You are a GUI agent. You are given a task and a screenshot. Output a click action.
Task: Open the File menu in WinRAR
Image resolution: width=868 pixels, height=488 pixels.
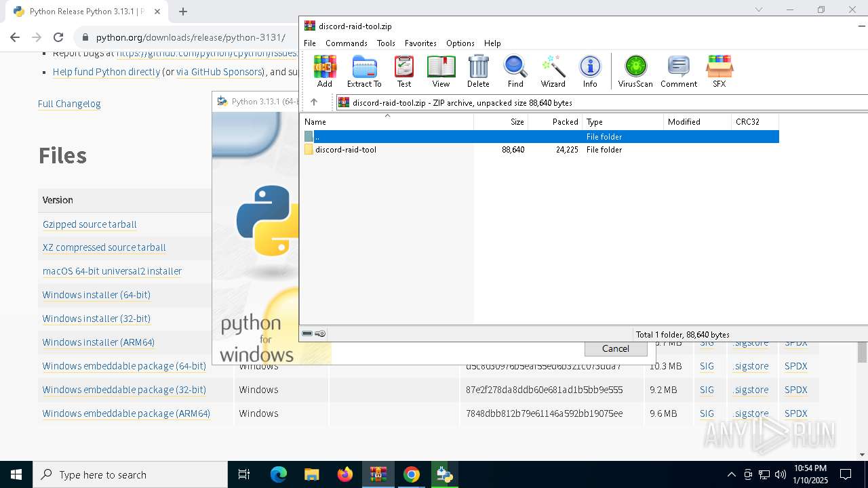pos(310,43)
